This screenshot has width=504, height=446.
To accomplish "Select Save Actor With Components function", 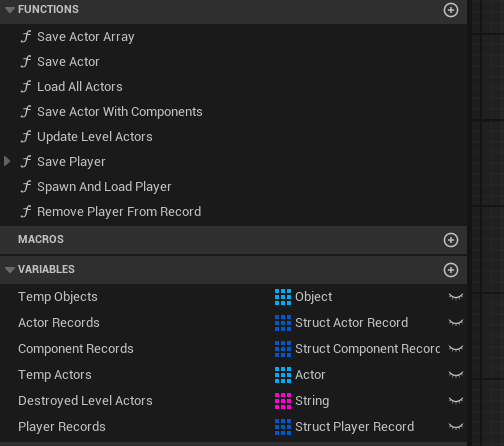I will [x=120, y=112].
